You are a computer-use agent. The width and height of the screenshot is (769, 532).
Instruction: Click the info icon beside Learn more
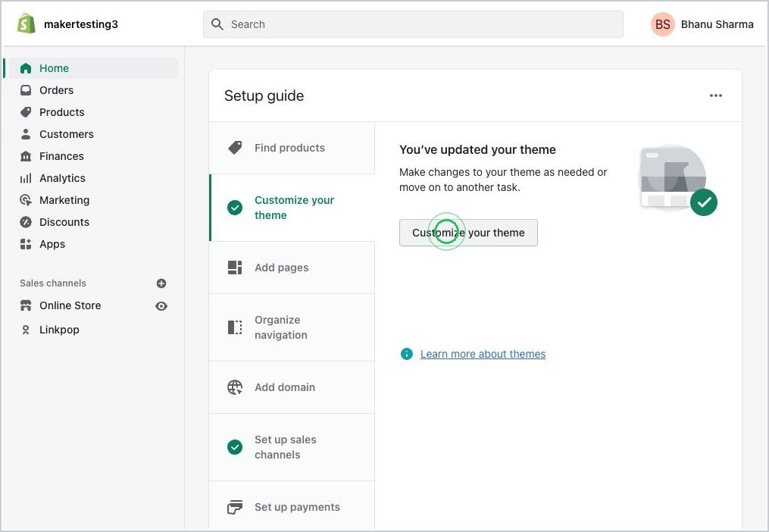pos(407,354)
